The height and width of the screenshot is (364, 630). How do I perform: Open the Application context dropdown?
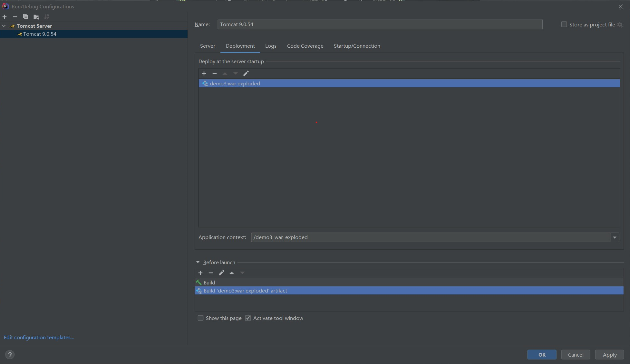(x=615, y=237)
